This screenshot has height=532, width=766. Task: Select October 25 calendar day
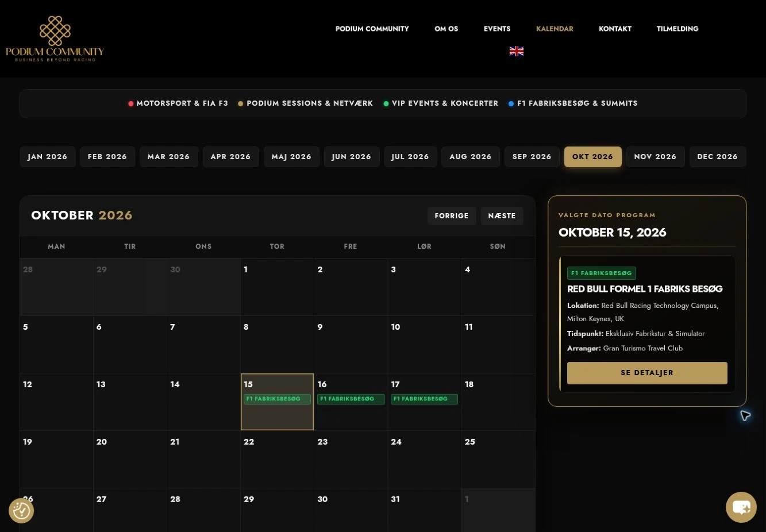(x=498, y=459)
